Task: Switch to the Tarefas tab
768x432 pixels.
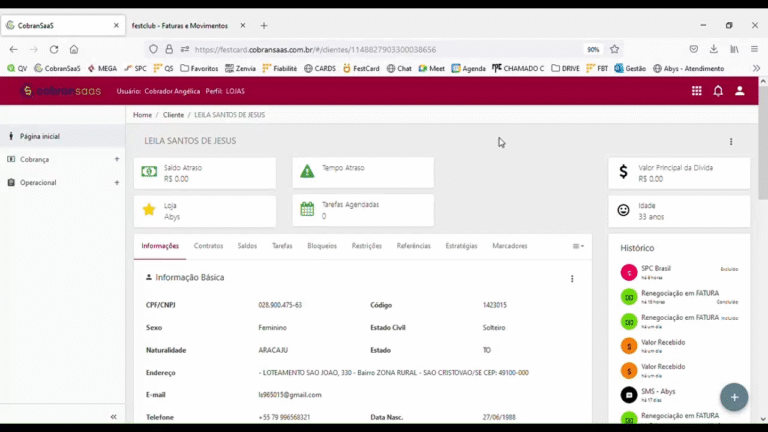Action: click(x=282, y=246)
